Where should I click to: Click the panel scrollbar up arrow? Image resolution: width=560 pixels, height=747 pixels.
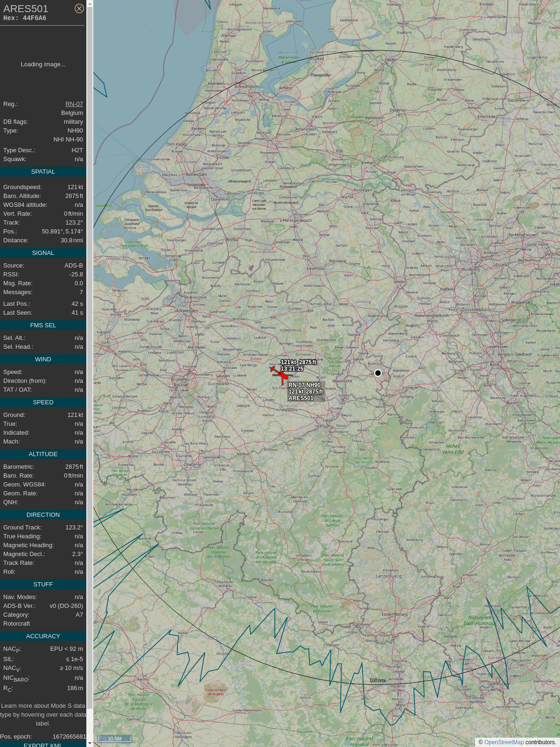click(x=90, y=3)
